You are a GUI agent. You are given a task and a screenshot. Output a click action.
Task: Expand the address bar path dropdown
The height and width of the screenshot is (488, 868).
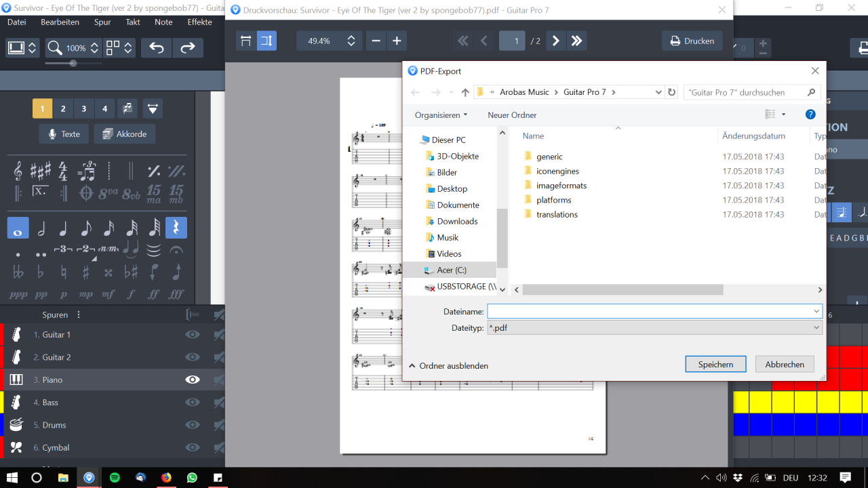pyautogui.click(x=658, y=92)
